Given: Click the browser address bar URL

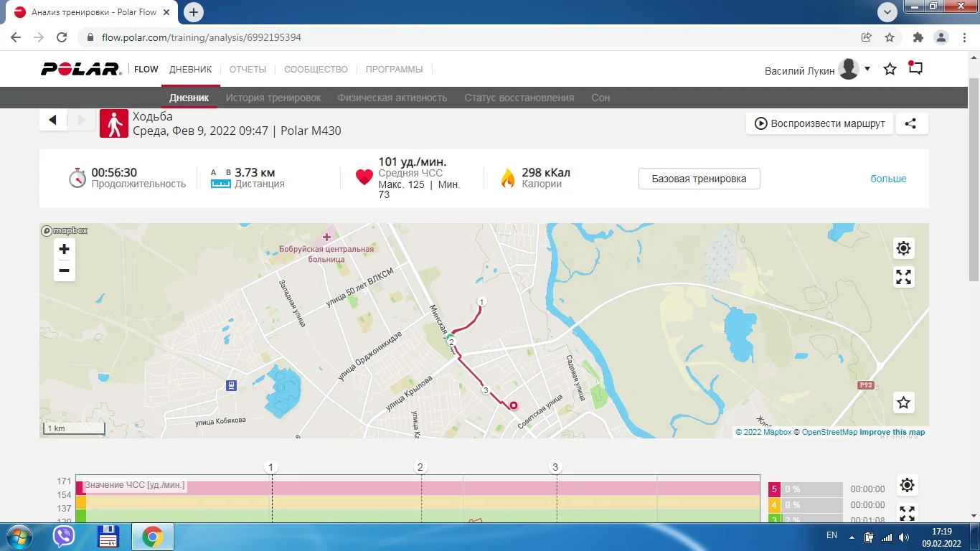Looking at the screenshot, I should tap(202, 37).
